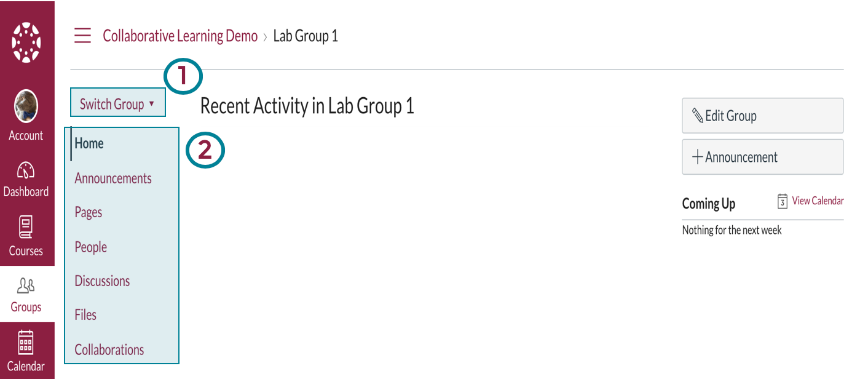Open the Dashboard speedometer icon
868x379 pixels.
point(26,170)
